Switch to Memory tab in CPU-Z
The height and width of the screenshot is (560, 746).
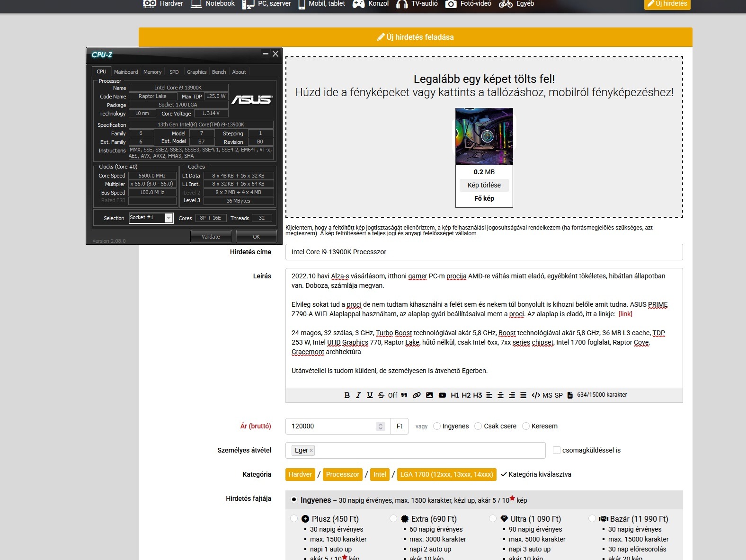click(x=152, y=72)
